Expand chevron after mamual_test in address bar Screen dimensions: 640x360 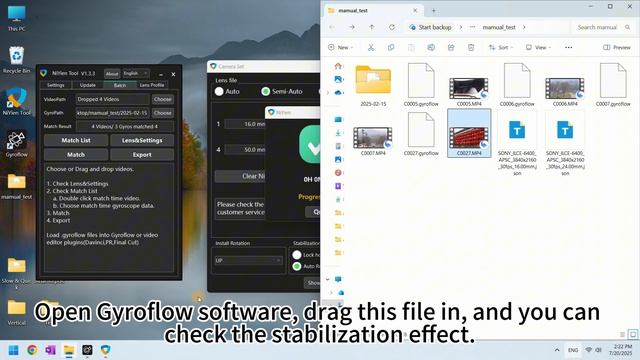tap(524, 27)
